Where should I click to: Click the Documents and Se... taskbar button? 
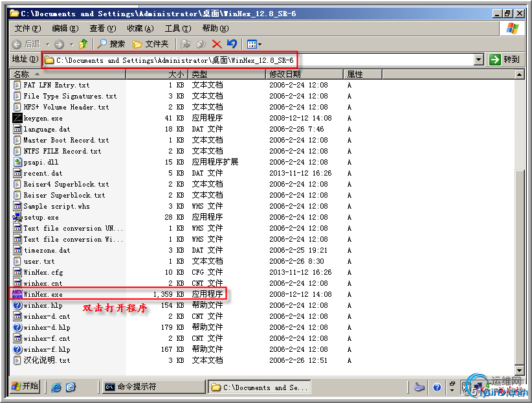tap(260, 387)
